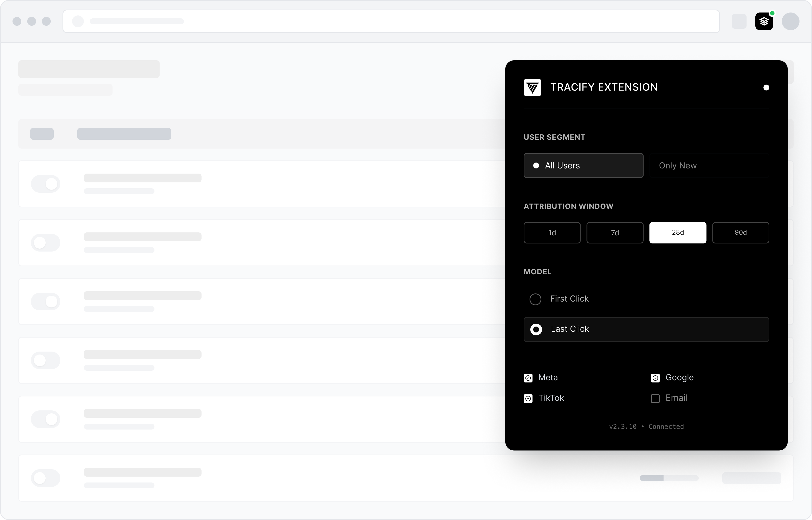Uncheck the Meta channel checkbox
This screenshot has height=520, width=812.
pos(528,378)
